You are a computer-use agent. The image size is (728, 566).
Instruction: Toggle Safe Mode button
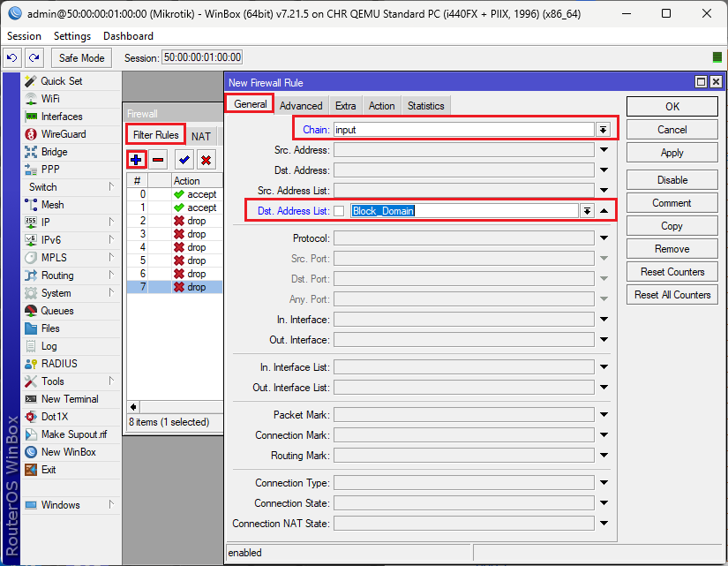pyautogui.click(x=82, y=57)
